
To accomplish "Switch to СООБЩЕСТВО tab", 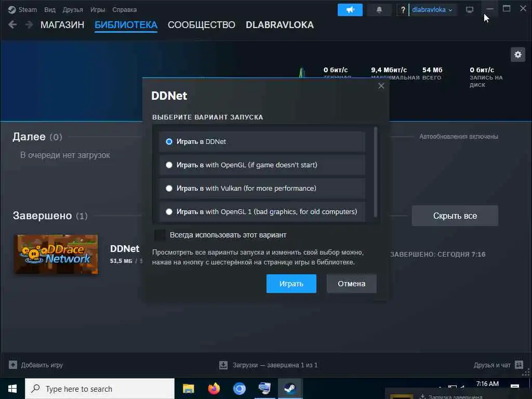I will [x=201, y=25].
